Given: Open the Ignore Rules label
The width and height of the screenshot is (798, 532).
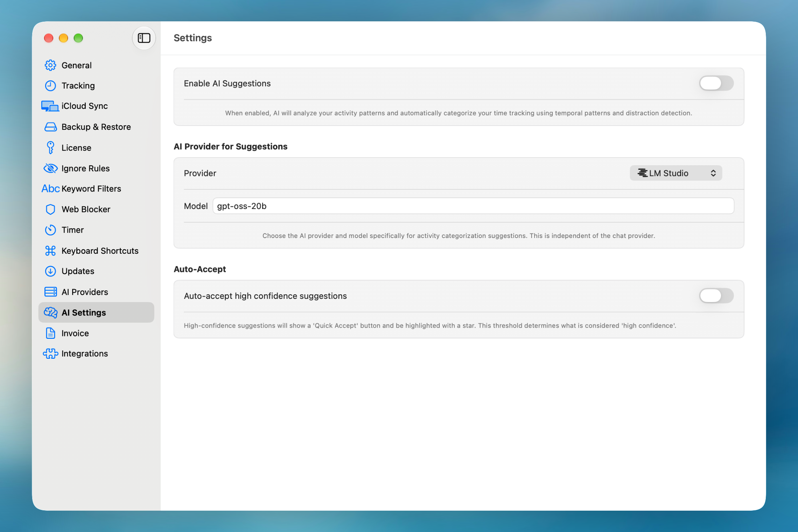Looking at the screenshot, I should 85,168.
